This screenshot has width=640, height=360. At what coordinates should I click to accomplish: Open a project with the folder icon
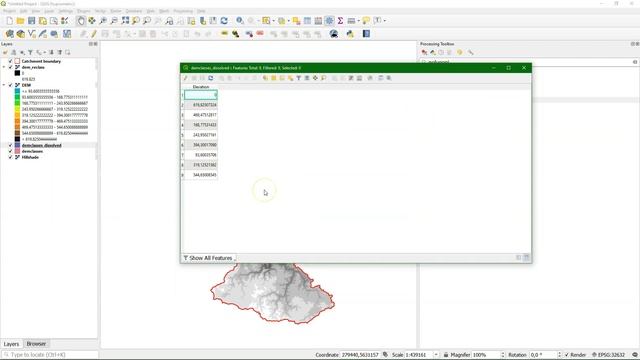[20, 21]
